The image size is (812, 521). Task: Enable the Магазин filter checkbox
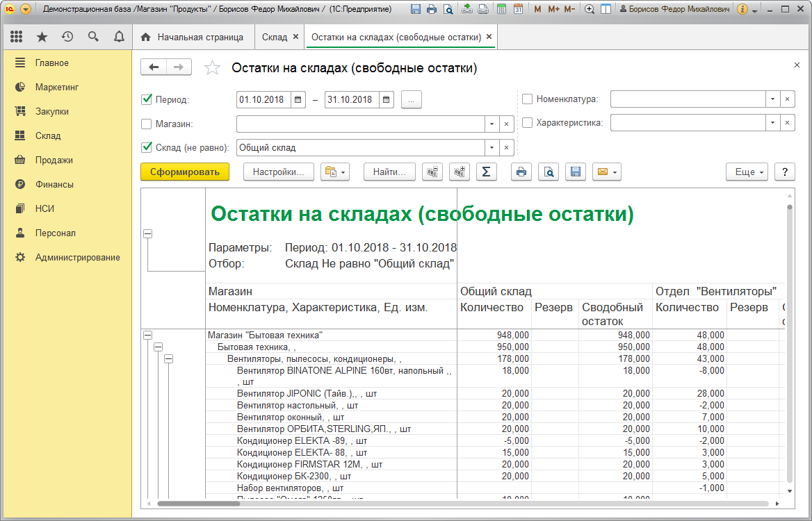click(x=147, y=124)
